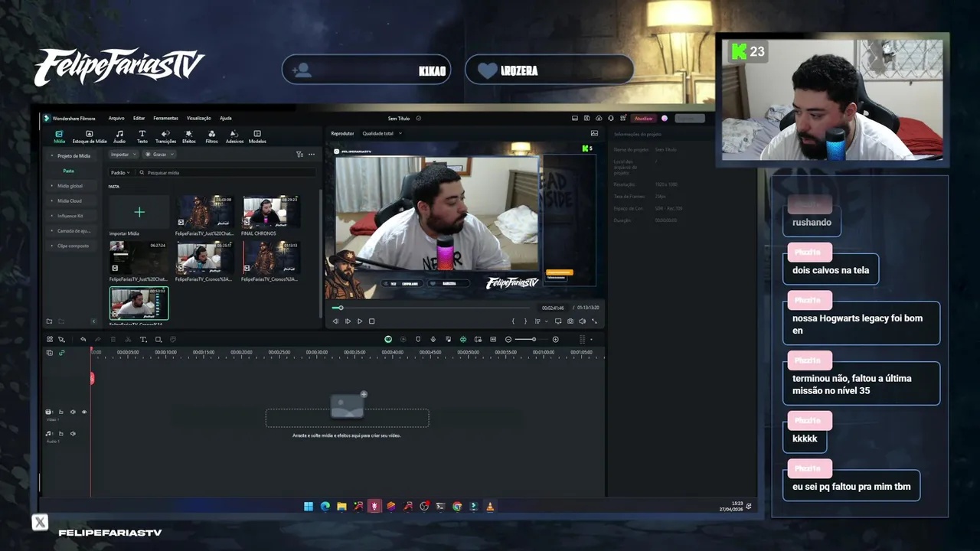Click the undo arrow in timeline toolbar
980x551 pixels.
(83, 340)
